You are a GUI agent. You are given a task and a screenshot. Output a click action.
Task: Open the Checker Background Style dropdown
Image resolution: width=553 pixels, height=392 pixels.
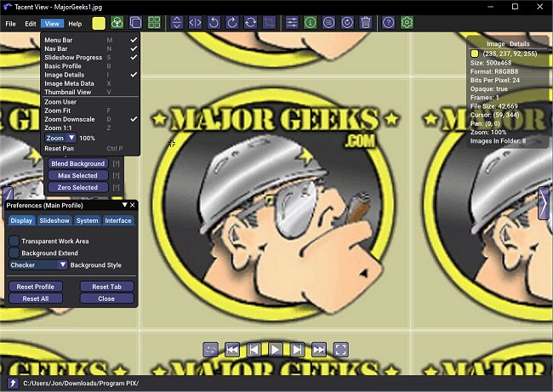click(38, 264)
